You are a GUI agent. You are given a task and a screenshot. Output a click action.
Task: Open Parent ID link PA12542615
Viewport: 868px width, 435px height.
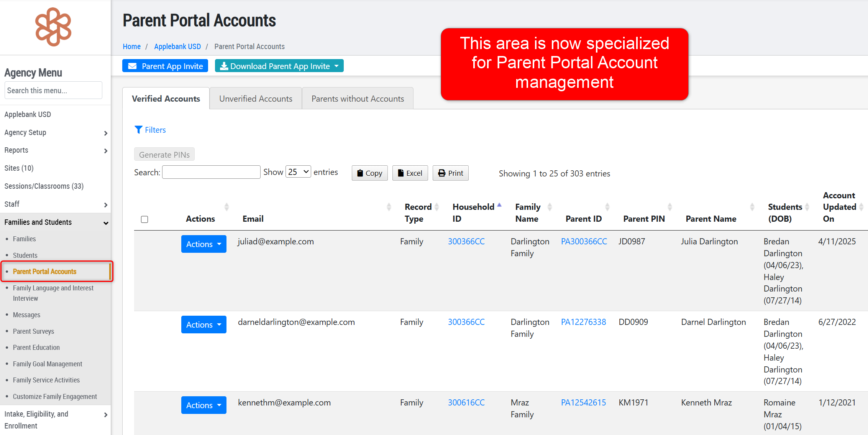[583, 402]
